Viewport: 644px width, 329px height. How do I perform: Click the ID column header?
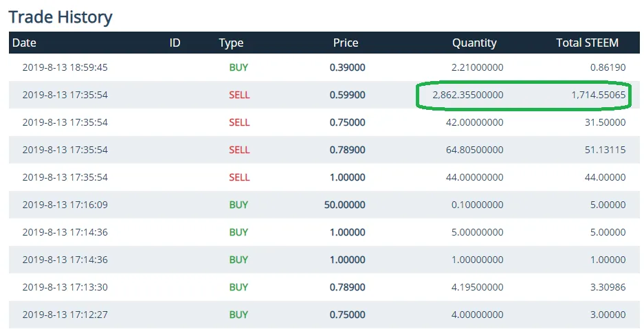[x=175, y=43]
